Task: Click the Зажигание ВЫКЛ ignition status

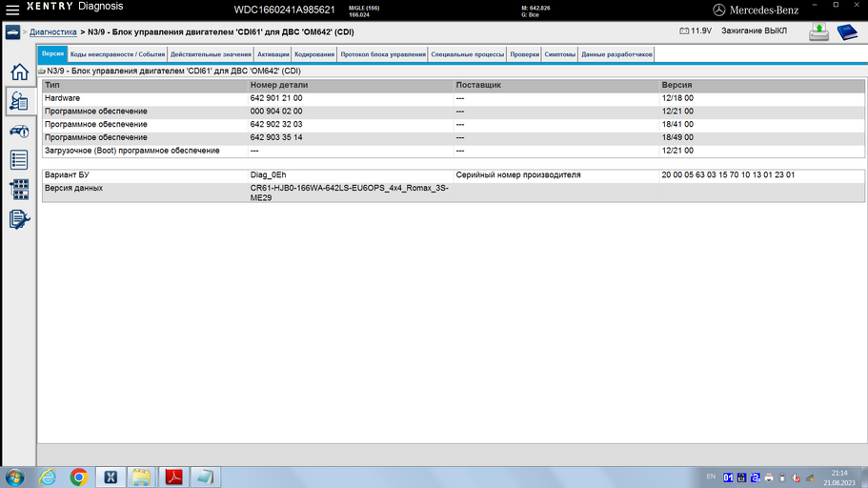Action: click(x=754, y=31)
